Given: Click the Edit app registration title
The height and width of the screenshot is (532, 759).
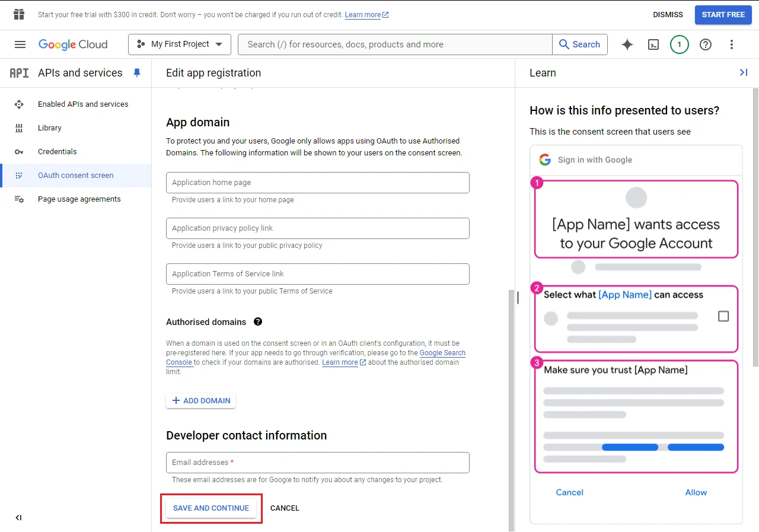Looking at the screenshot, I should (x=213, y=73).
